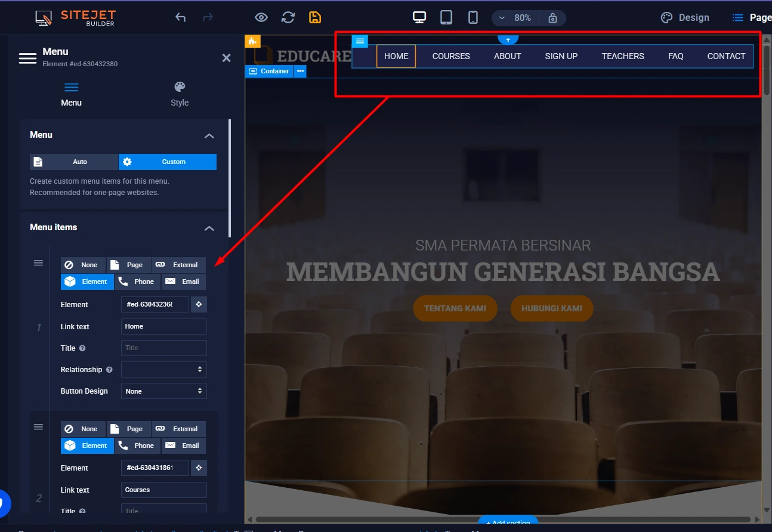Select the Auto menu mode
This screenshot has height=532, width=772.
(x=74, y=162)
